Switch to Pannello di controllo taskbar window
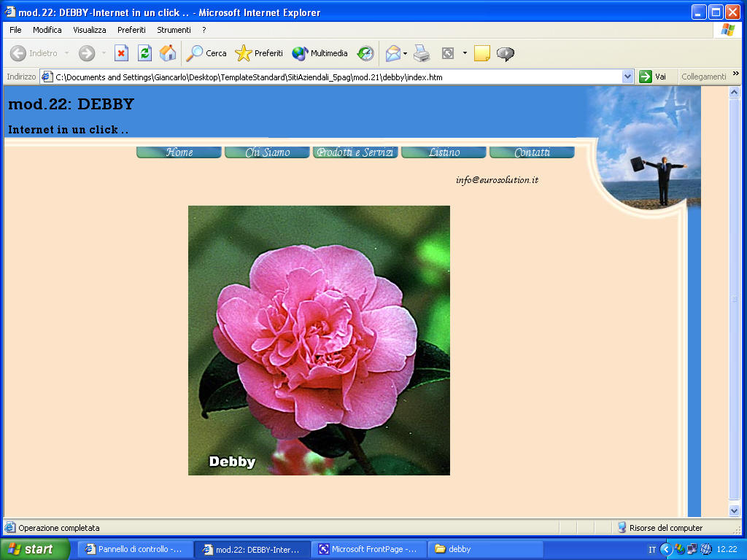Screen dimensions: 747x560 tap(135, 549)
